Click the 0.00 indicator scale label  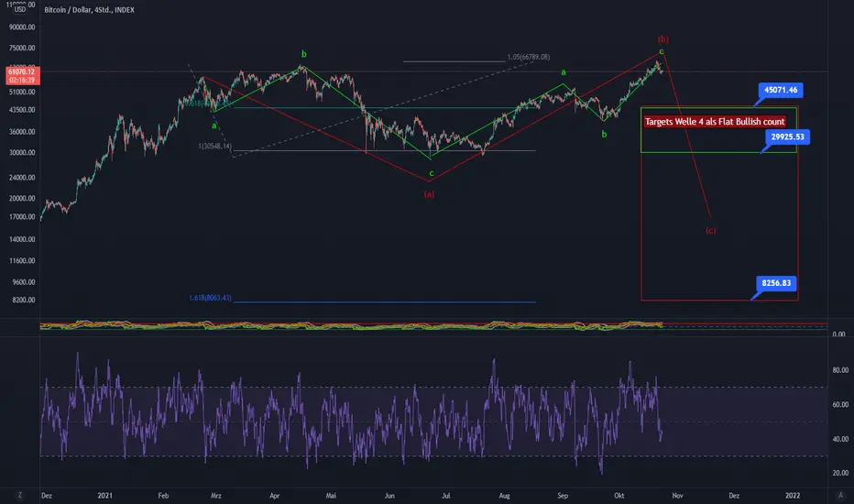(839, 334)
